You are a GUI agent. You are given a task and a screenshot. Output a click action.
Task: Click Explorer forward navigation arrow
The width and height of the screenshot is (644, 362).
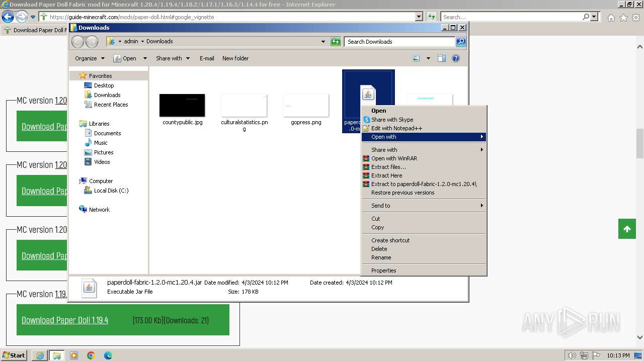92,42
